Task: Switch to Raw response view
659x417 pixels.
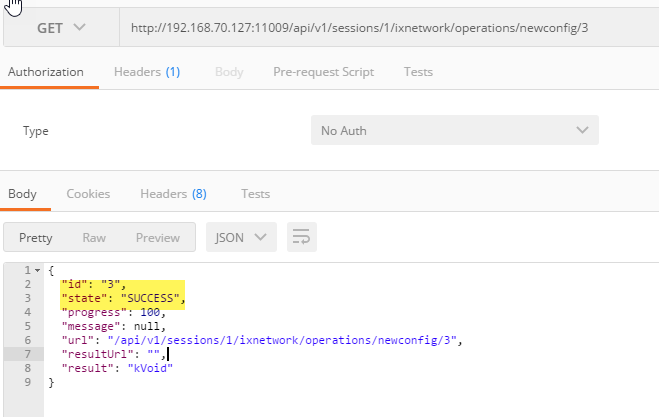Action: (x=94, y=238)
